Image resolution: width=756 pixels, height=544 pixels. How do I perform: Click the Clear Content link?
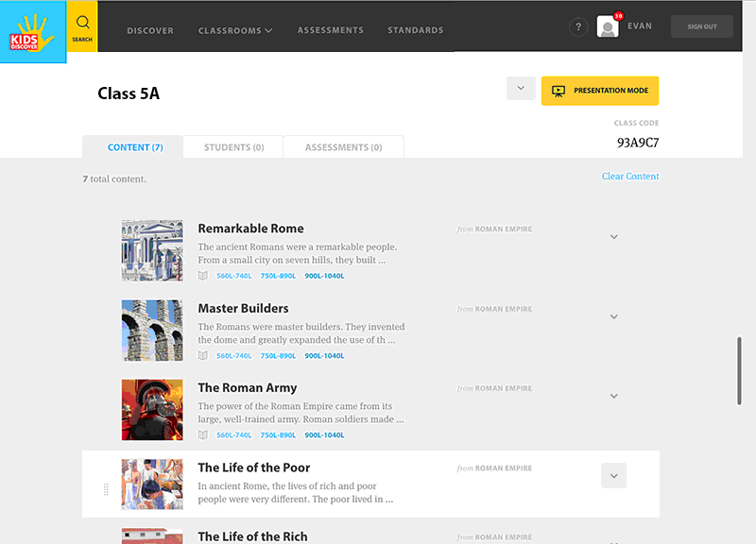[x=630, y=176]
